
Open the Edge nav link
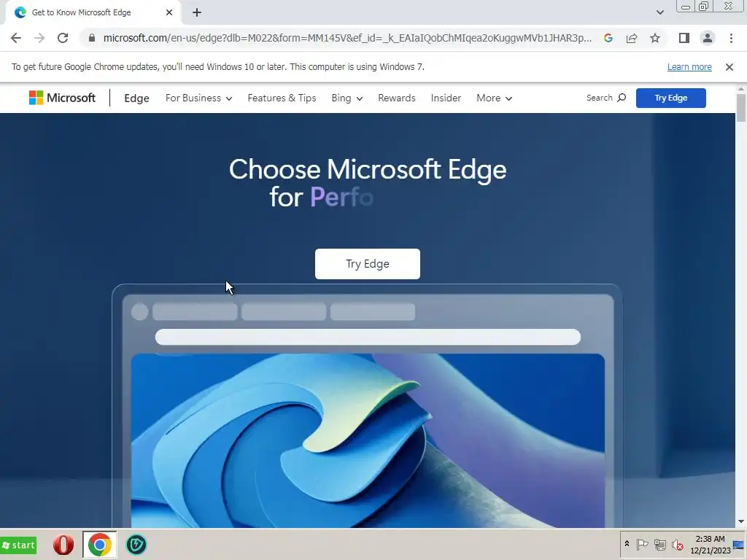coord(136,98)
